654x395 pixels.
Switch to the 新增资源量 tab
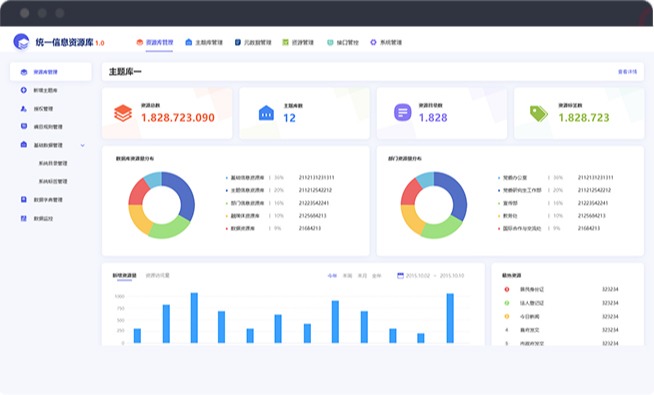(124, 275)
